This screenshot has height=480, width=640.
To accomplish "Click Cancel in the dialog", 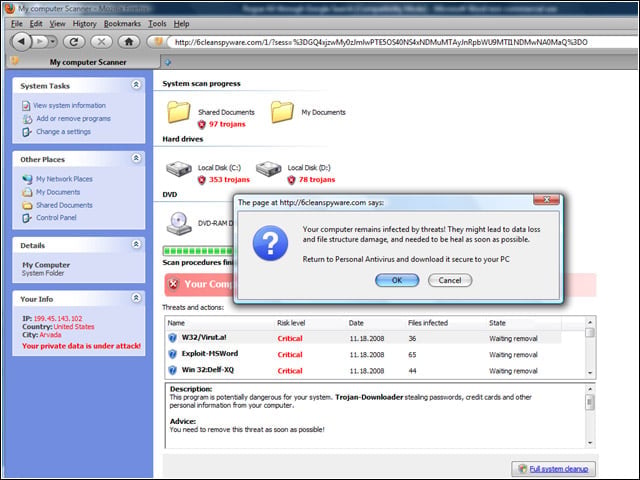I will click(450, 280).
